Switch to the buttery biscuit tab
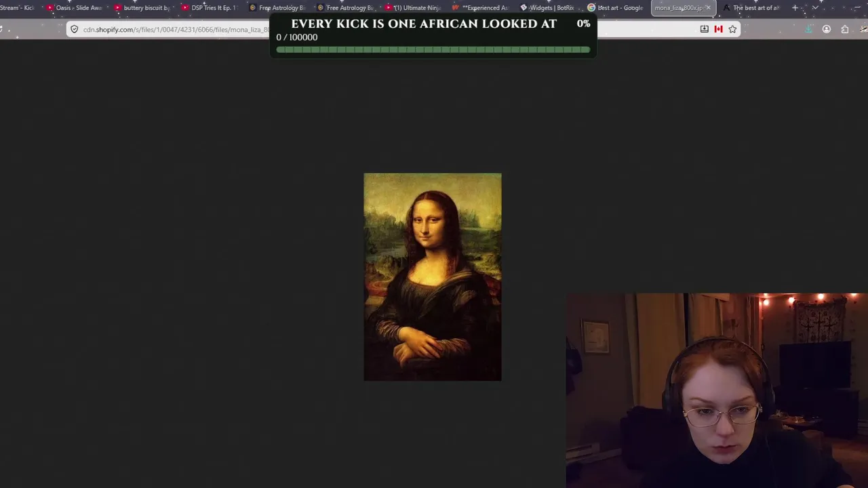 (x=142, y=7)
